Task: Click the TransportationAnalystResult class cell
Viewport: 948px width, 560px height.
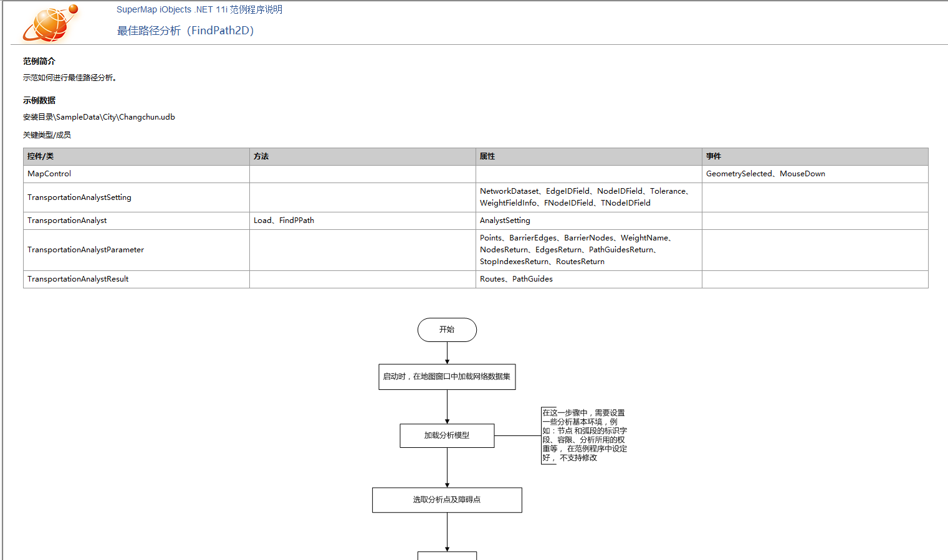Action: [136, 279]
